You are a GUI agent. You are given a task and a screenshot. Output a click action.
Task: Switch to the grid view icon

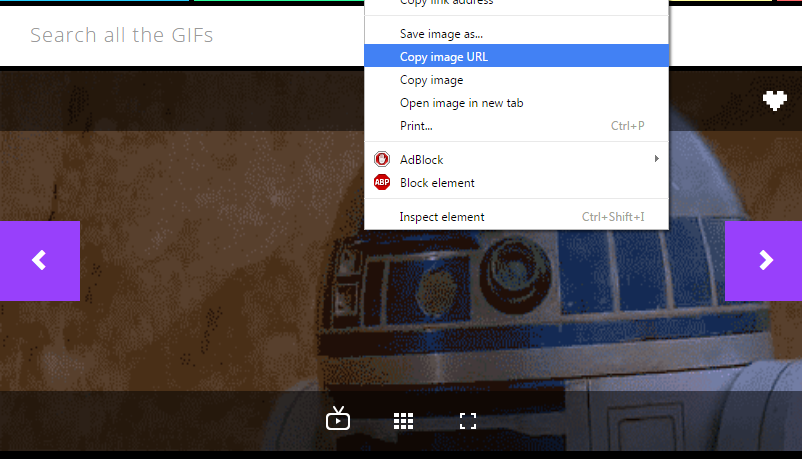[403, 421]
